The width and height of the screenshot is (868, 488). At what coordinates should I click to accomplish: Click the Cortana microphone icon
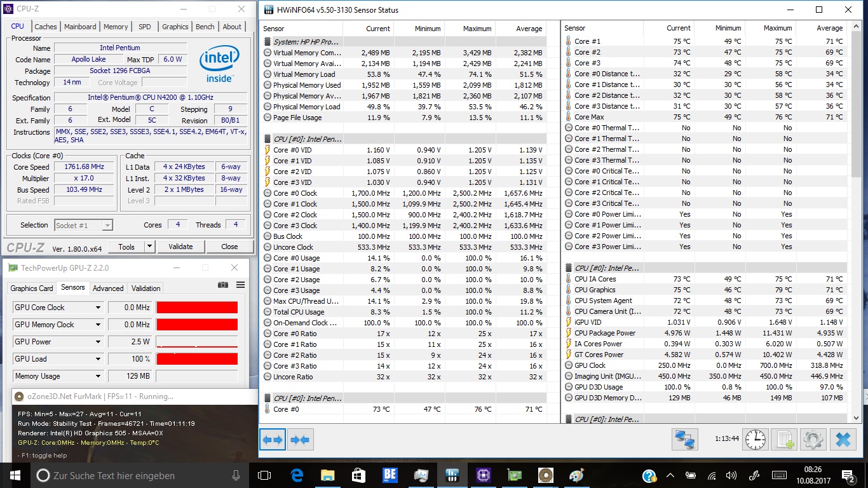(236, 475)
